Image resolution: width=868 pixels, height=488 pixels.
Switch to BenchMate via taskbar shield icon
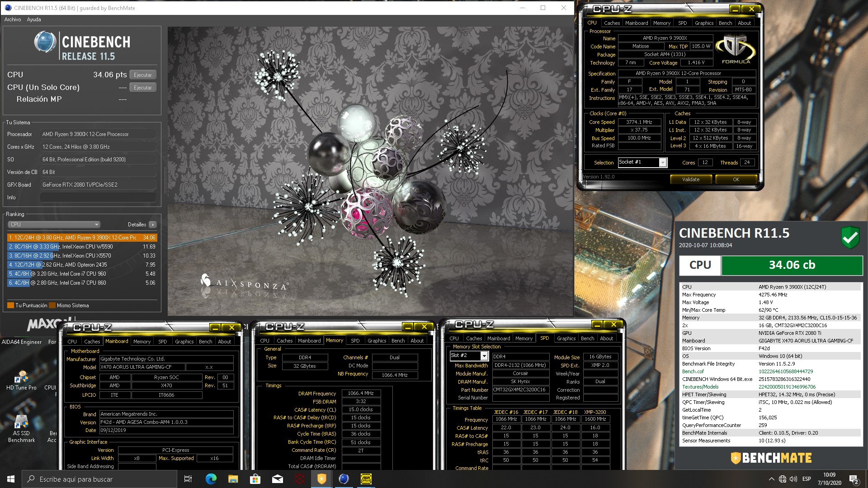pyautogui.click(x=321, y=479)
